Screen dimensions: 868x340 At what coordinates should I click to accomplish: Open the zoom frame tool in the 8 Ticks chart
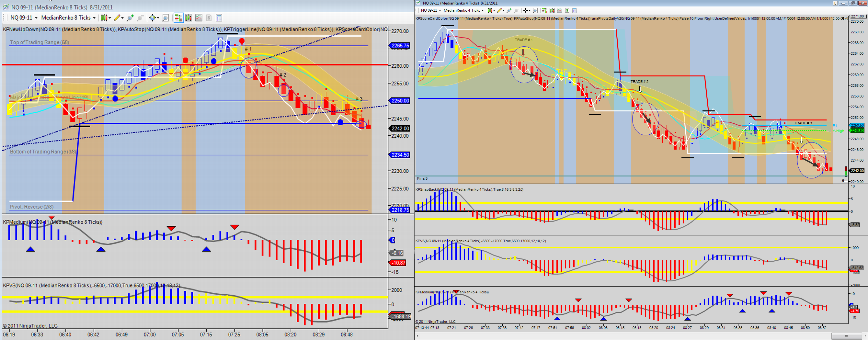tap(166, 18)
